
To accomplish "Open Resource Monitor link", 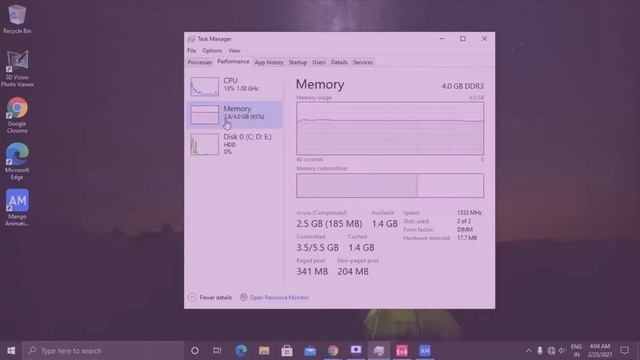I will (279, 298).
